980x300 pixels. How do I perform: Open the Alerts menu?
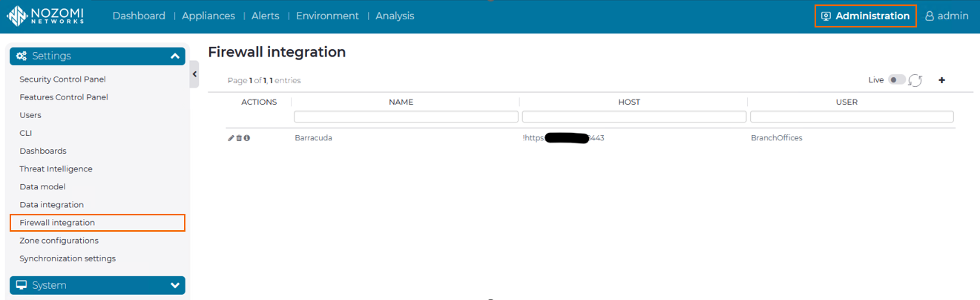266,16
